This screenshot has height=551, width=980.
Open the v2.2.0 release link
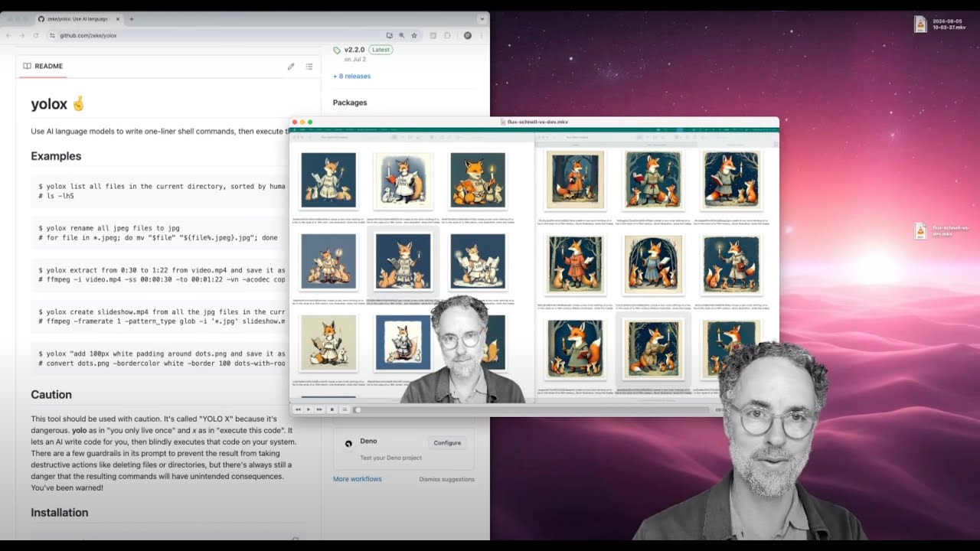click(355, 50)
